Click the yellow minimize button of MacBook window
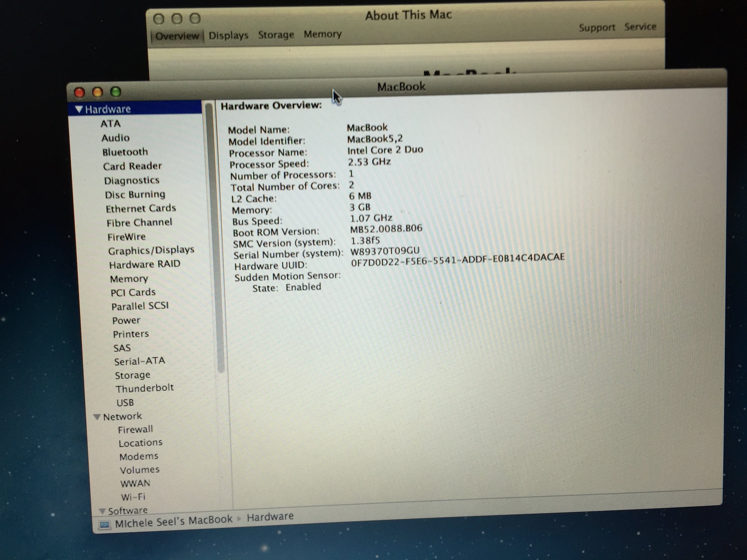Screen dimensions: 747x560 click(x=97, y=92)
